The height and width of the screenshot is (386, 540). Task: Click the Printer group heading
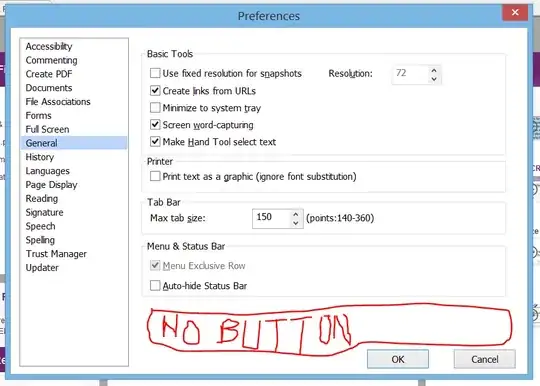[160, 161]
